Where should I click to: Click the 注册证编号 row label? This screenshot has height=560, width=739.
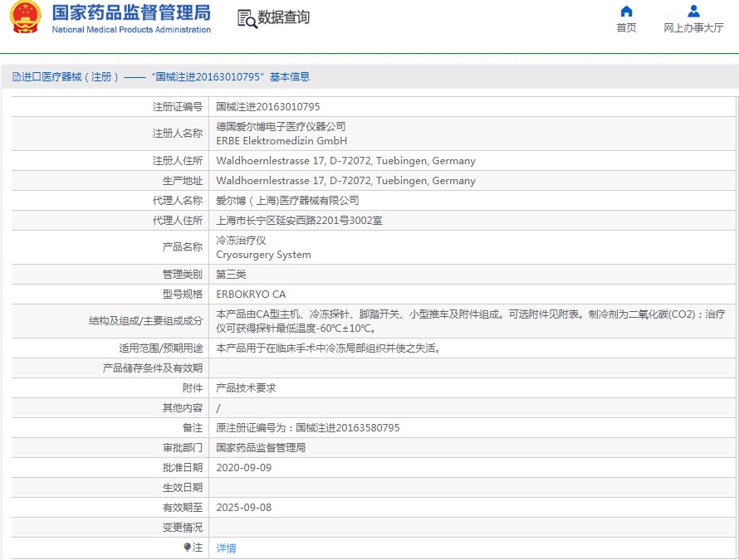point(178,107)
